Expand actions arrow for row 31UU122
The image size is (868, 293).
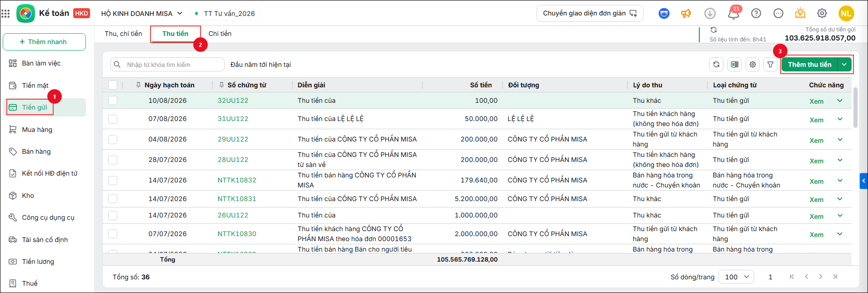(840, 119)
